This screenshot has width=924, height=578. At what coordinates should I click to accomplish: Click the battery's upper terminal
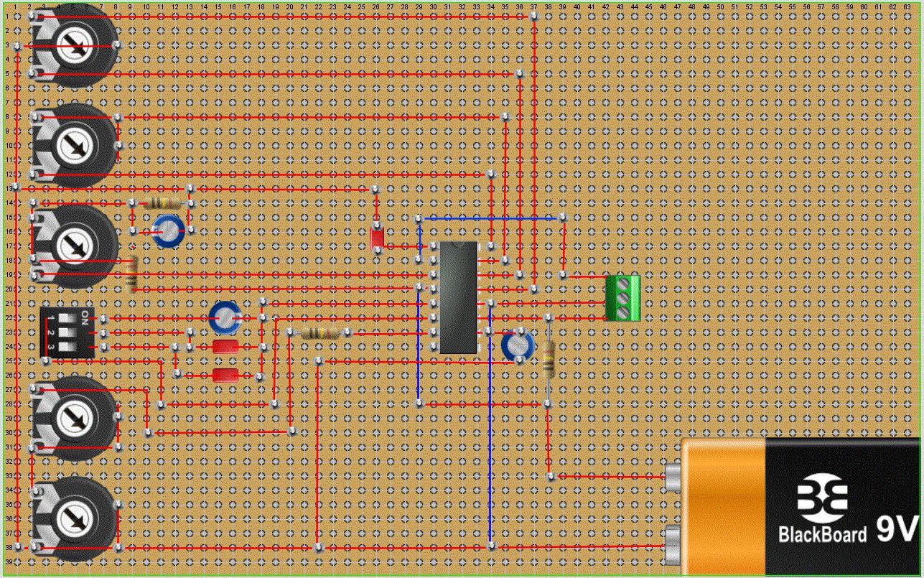(x=673, y=477)
